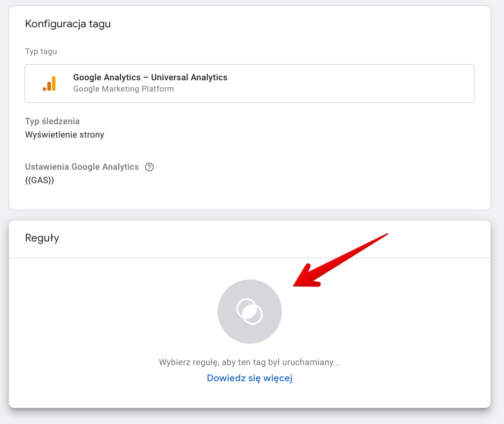The width and height of the screenshot is (504, 424).
Task: Click the Ustawienia Google Analytics label
Action: [x=82, y=166]
